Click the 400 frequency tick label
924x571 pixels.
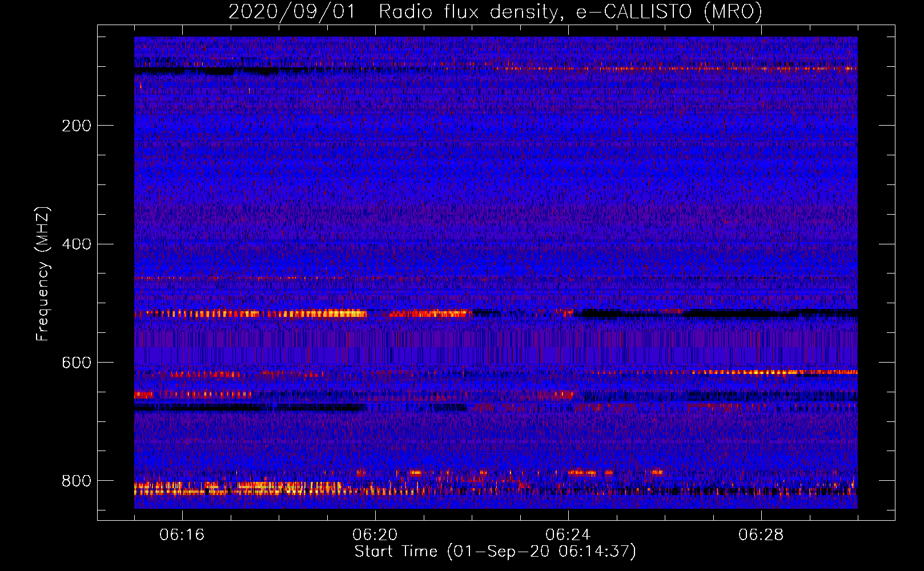coord(77,244)
